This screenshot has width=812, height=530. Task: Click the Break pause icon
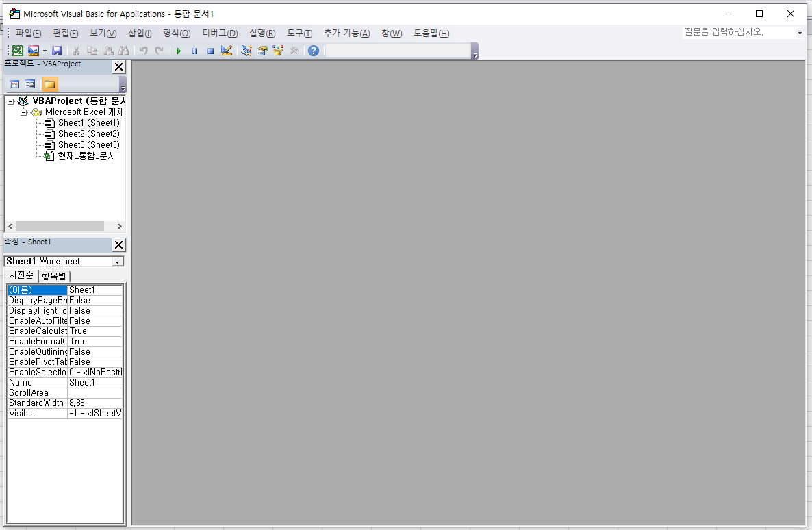point(194,51)
